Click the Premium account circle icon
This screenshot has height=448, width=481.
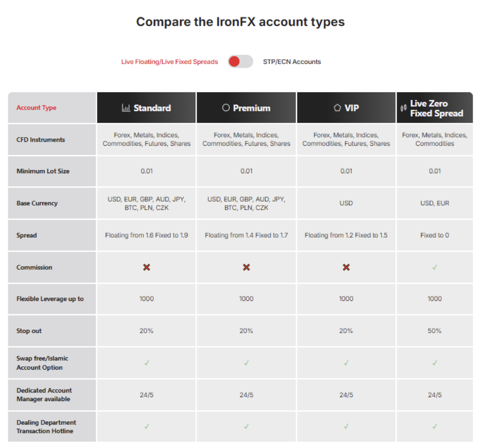(x=226, y=108)
